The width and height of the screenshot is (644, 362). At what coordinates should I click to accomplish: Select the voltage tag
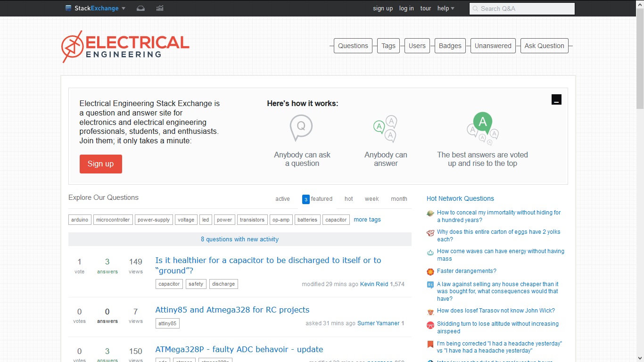pos(186,220)
